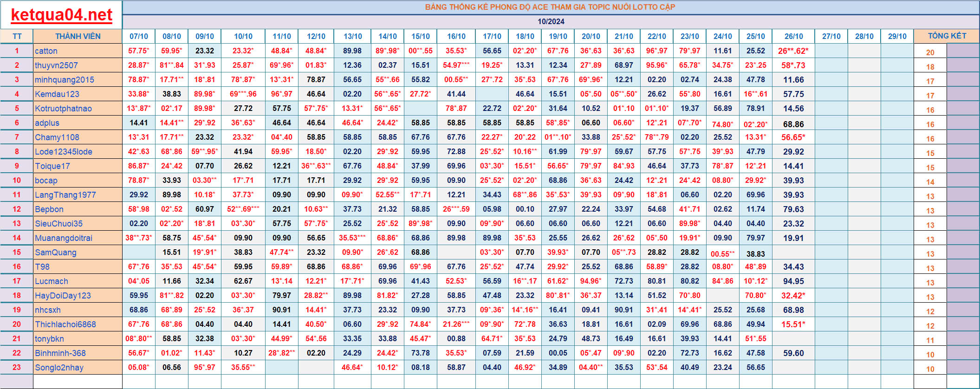The height and width of the screenshot is (389, 980).
Task: Click on member Kotruotphatnao
Action: coord(63,109)
